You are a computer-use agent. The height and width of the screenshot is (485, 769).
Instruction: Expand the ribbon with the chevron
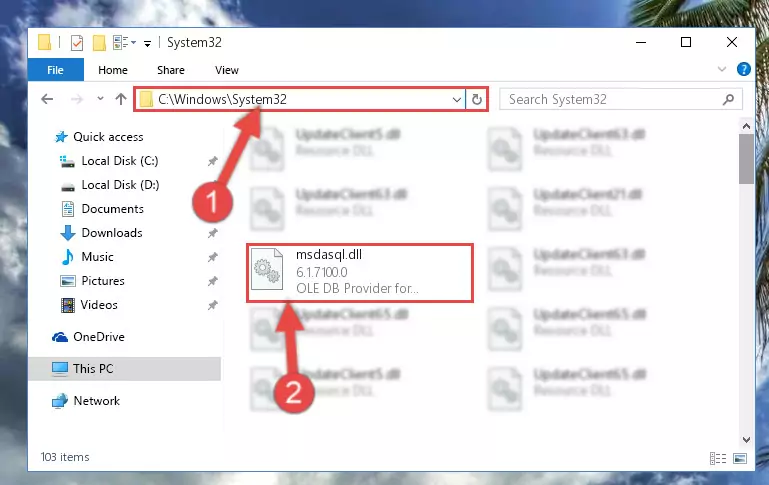tap(722, 69)
